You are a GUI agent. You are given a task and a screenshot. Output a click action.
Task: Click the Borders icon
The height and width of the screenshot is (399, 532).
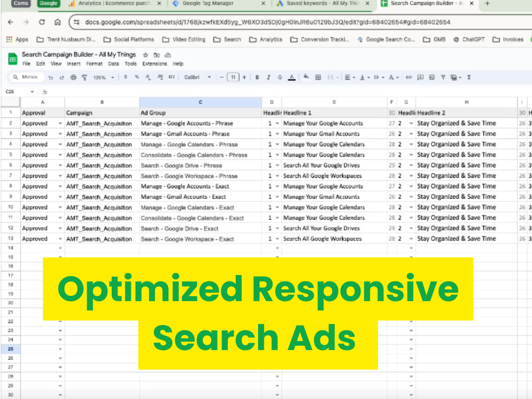318,77
